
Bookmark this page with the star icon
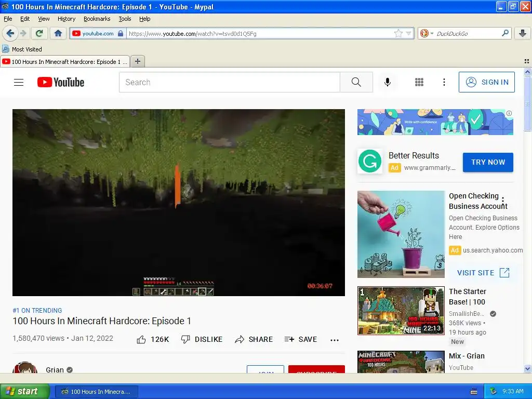point(398,33)
